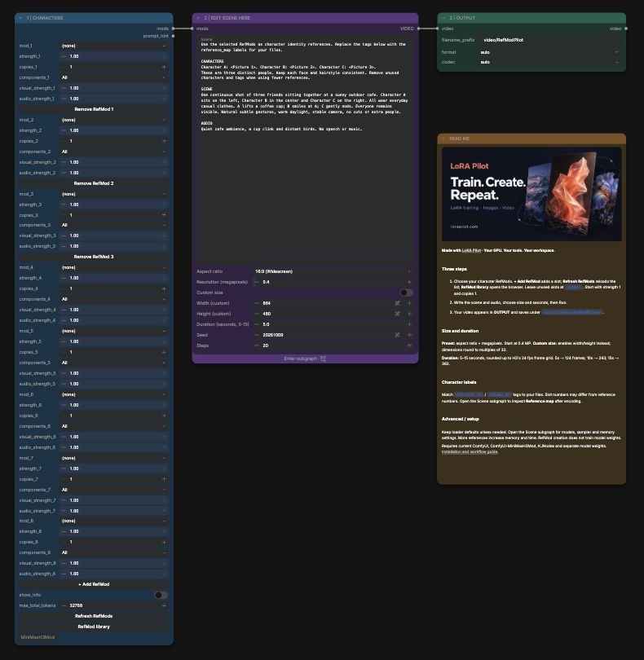Image resolution: width=644 pixels, height=660 pixels.
Task: Increase copies_4 with plus icon
Action: 164,288
